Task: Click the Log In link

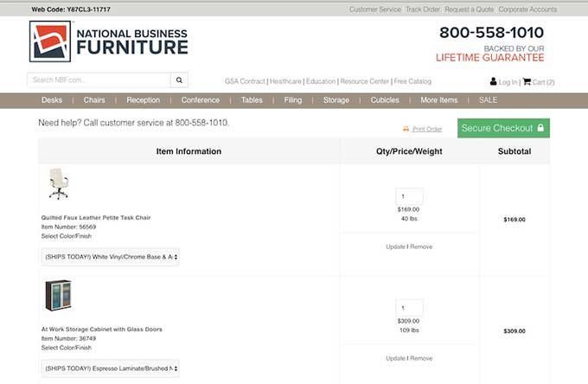Action: coord(508,82)
